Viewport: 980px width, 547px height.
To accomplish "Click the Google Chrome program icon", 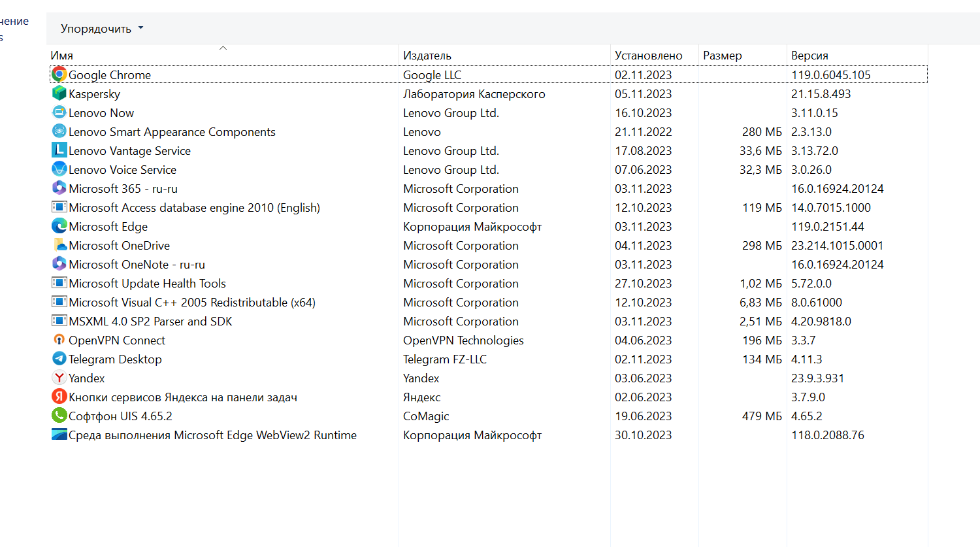I will pyautogui.click(x=59, y=75).
